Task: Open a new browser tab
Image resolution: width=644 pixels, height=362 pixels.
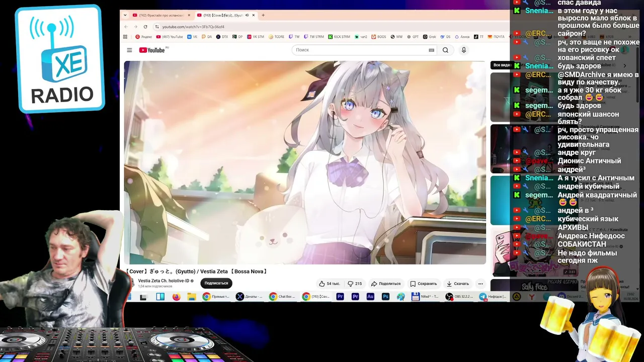Action: pyautogui.click(x=263, y=15)
